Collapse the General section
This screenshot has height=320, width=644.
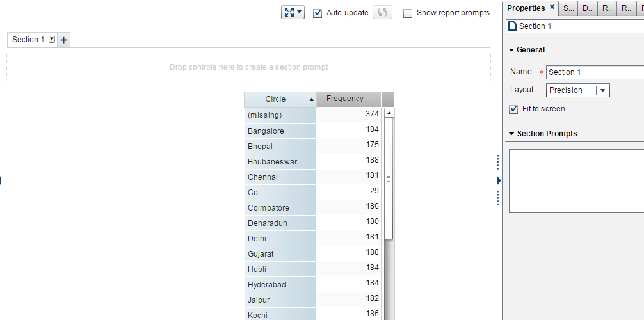click(x=511, y=50)
